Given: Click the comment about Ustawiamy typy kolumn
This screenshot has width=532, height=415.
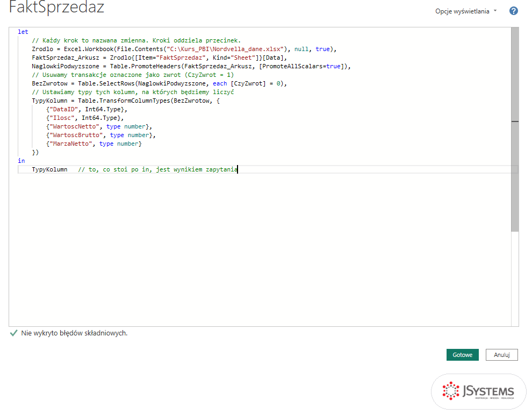Looking at the screenshot, I should [x=133, y=92].
